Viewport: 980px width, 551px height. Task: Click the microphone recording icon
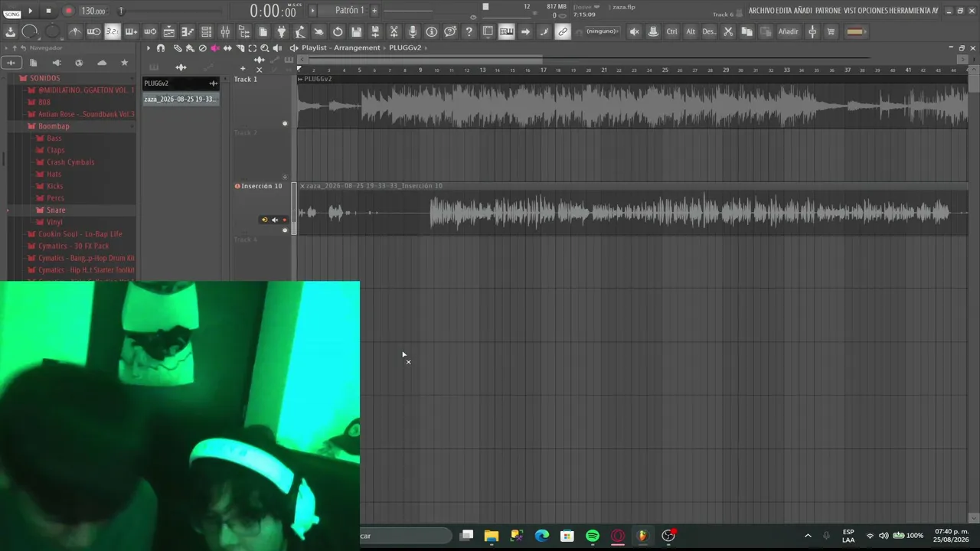[413, 31]
